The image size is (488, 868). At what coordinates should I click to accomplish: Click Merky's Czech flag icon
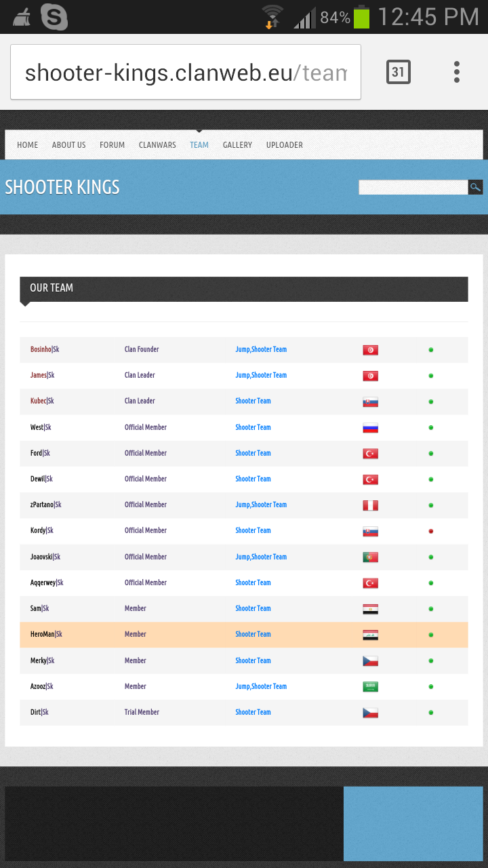370,661
